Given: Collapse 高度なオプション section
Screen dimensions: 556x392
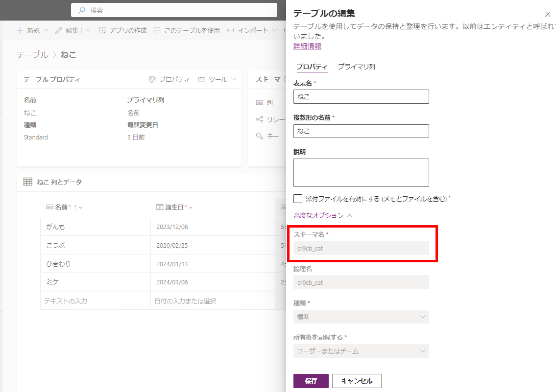Looking at the screenshot, I should [349, 215].
